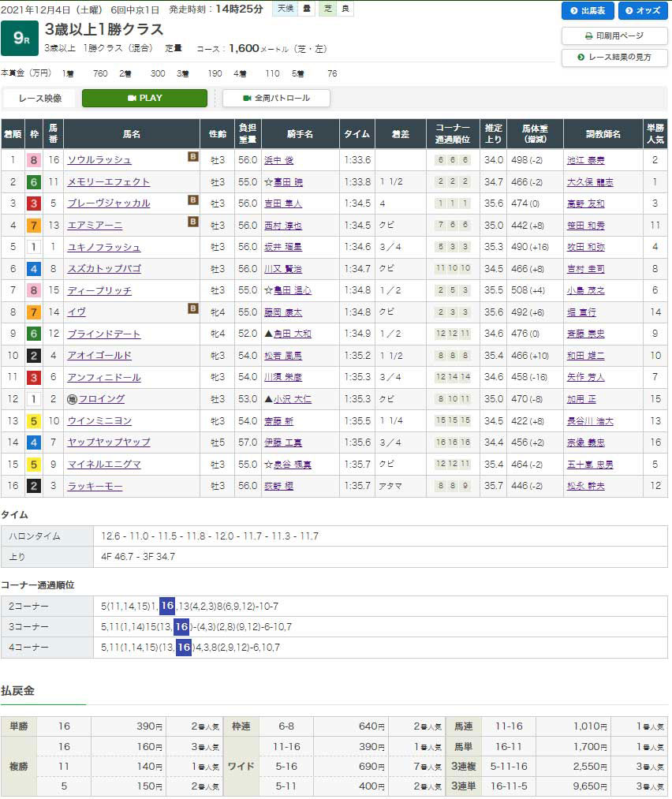672x799 pixels.
Task: Click the 馬名 column header
Action: pyautogui.click(x=131, y=134)
